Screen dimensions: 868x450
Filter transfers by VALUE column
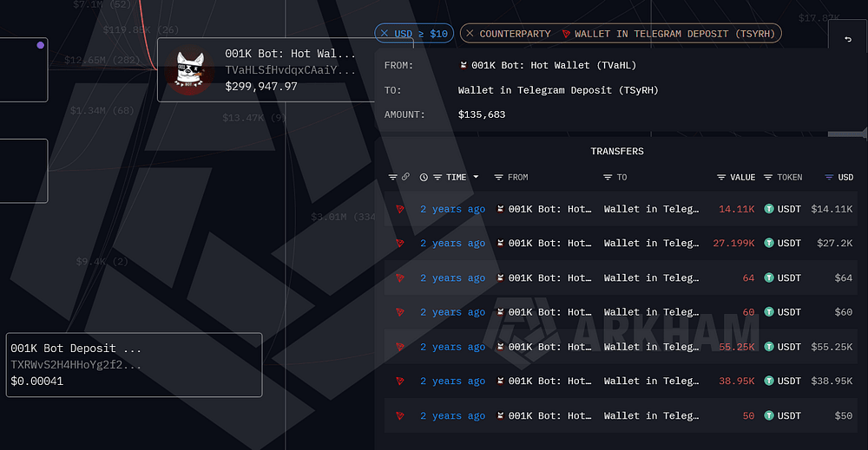pyautogui.click(x=720, y=178)
